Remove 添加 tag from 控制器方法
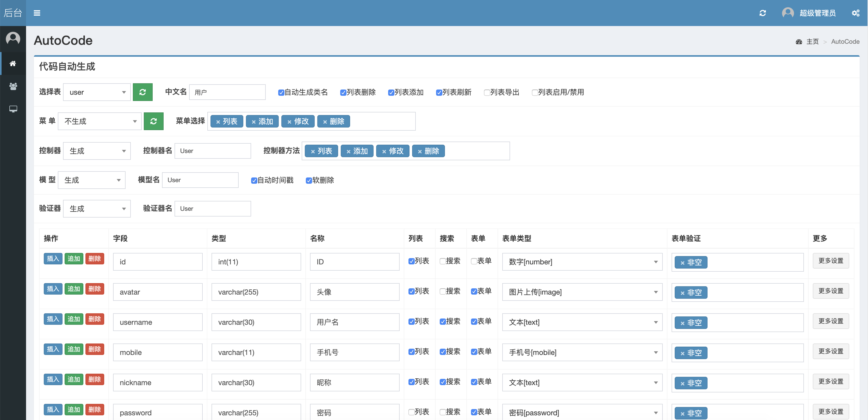Screen dimensions: 868x420 (x=348, y=151)
